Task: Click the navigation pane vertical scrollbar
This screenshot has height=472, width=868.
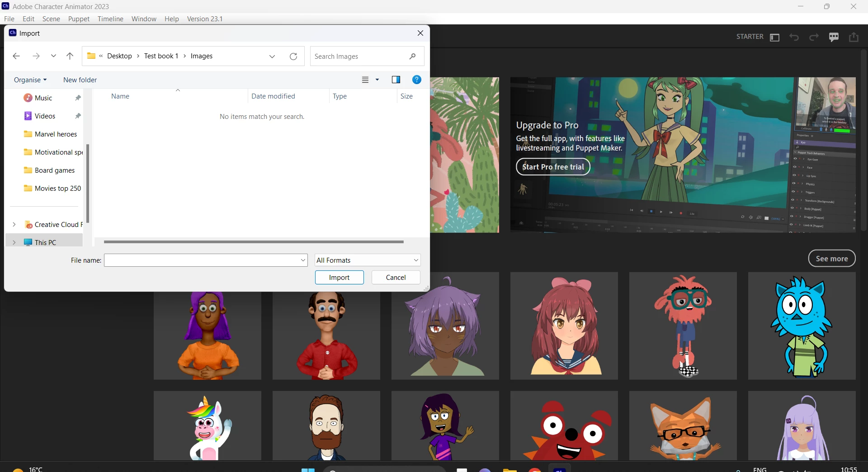Action: point(88,184)
